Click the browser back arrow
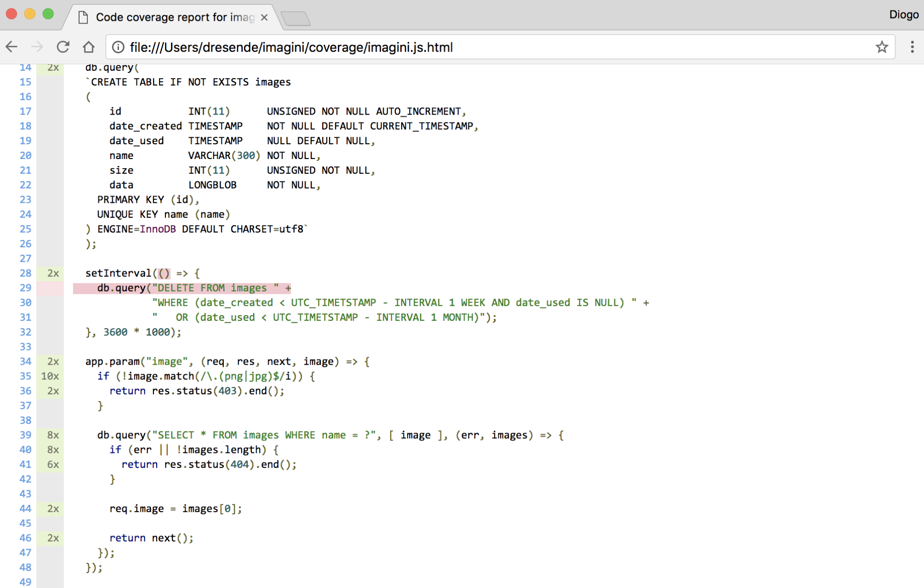Viewport: 924px width, 588px height. point(12,47)
